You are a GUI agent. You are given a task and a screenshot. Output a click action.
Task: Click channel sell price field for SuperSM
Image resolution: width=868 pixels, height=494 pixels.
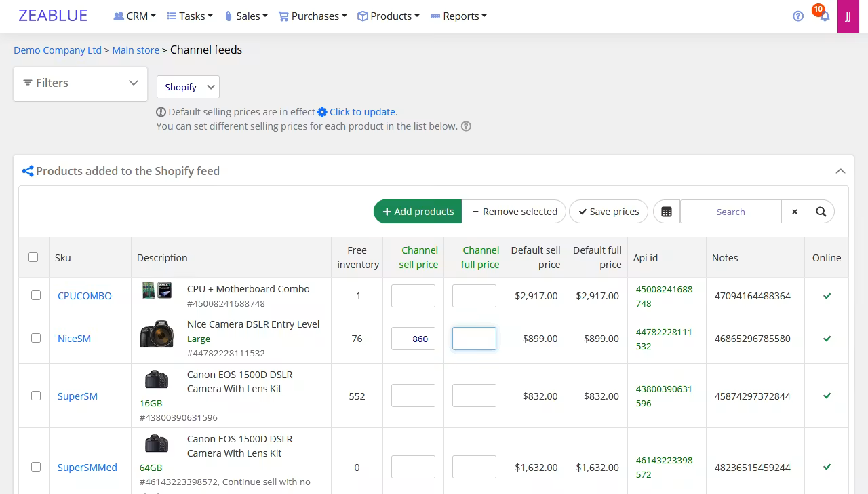tap(413, 396)
